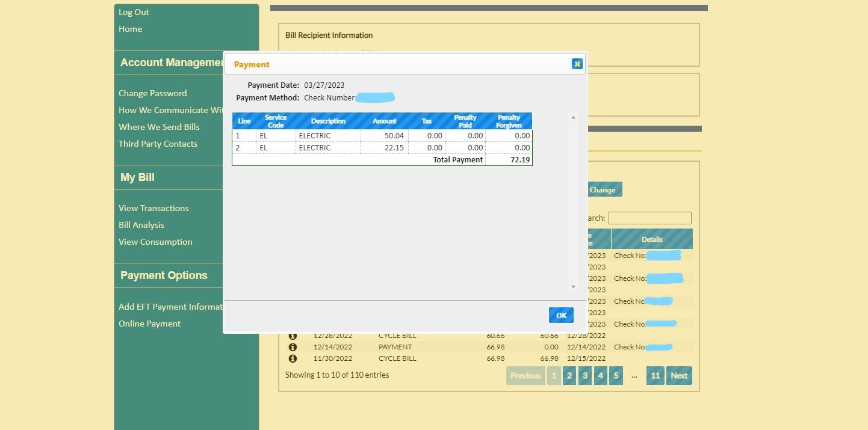This screenshot has width=868, height=430.
Task: Open Add EFT Payment Information
Action: pyautogui.click(x=170, y=306)
